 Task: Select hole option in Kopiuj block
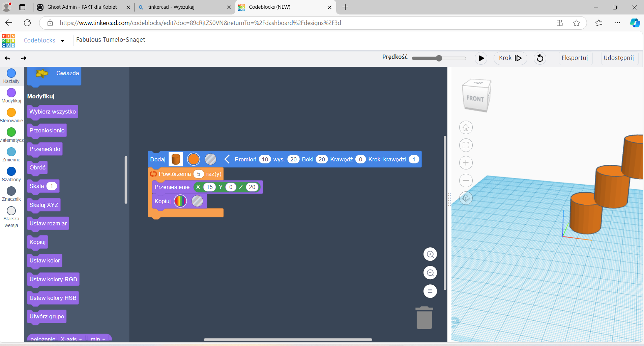[197, 201]
